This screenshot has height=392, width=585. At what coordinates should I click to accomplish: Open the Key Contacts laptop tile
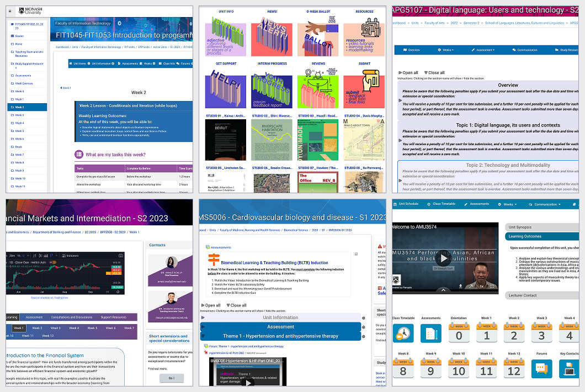[569, 369]
